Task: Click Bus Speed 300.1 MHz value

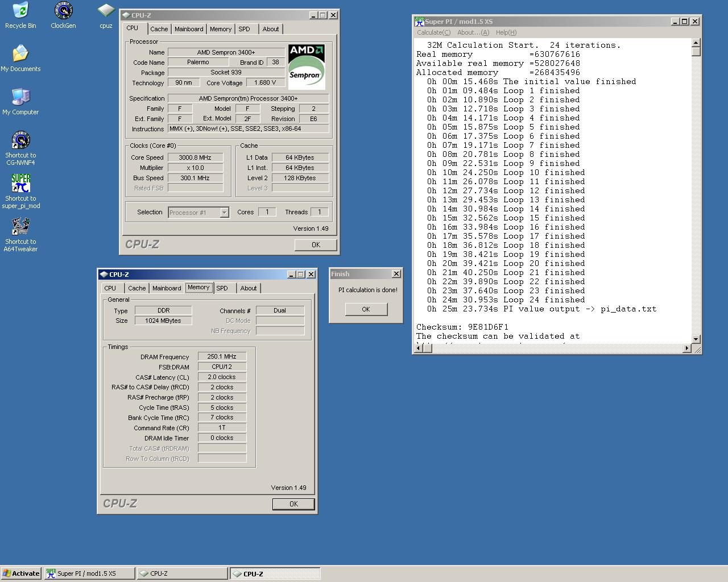Action: click(195, 178)
